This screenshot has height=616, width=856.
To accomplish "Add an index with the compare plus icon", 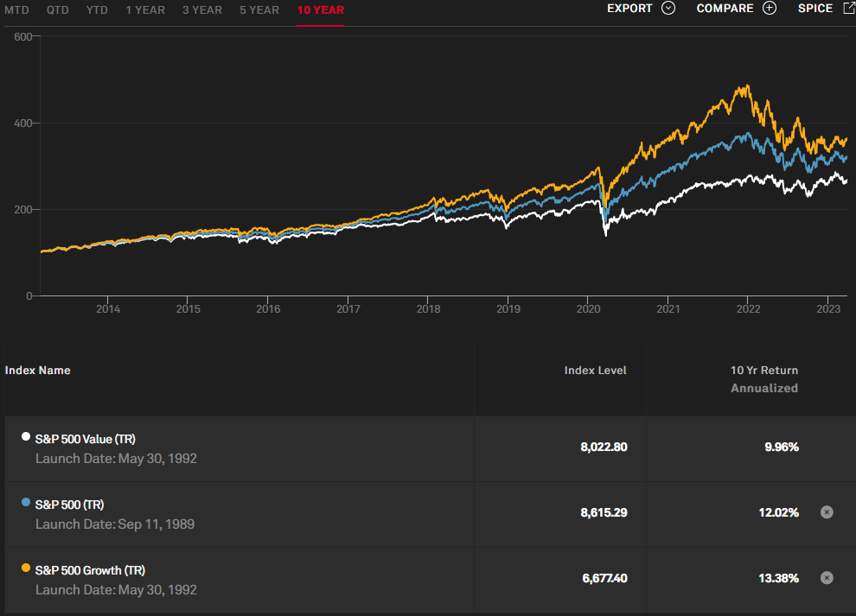I will click(770, 8).
